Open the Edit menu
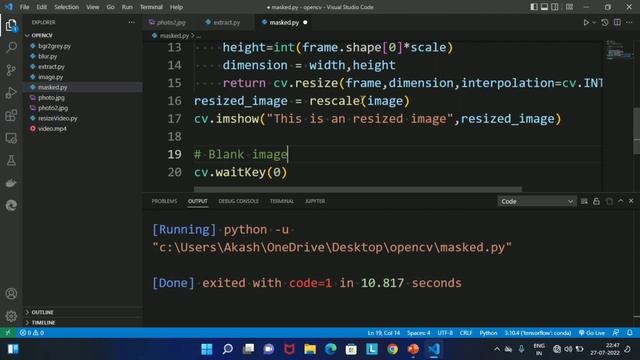Viewport: 640px width, 360px height. point(41,7)
